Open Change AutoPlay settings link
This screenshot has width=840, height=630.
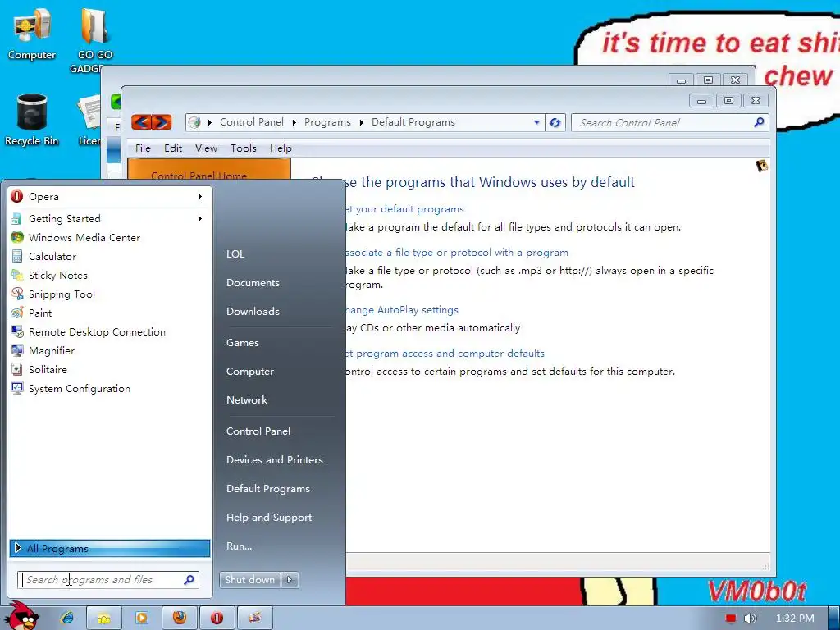(402, 309)
